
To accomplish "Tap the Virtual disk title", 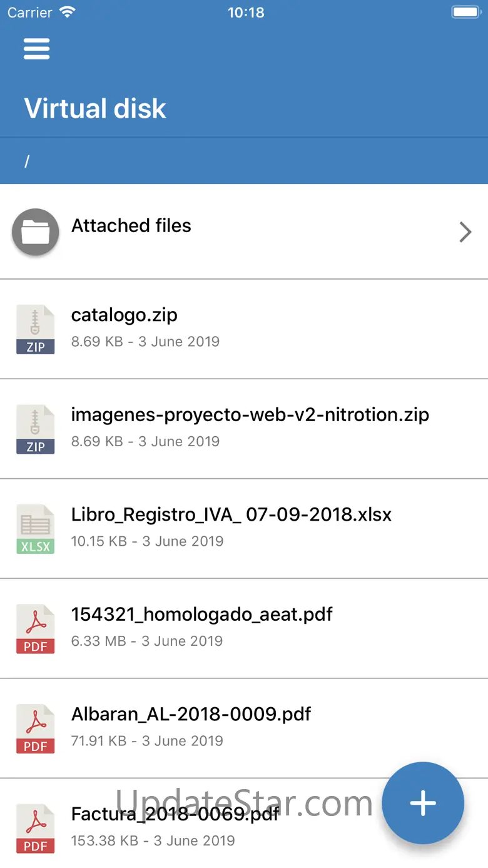I will coord(95,109).
